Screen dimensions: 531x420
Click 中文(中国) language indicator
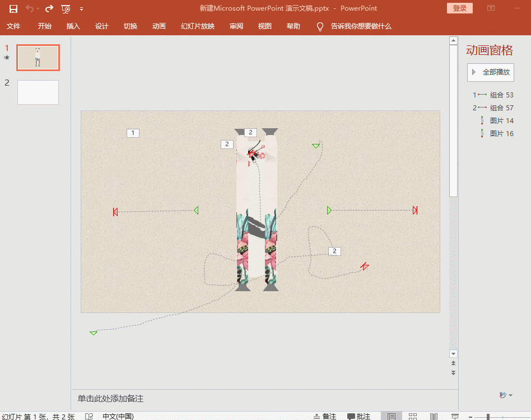coord(118,416)
